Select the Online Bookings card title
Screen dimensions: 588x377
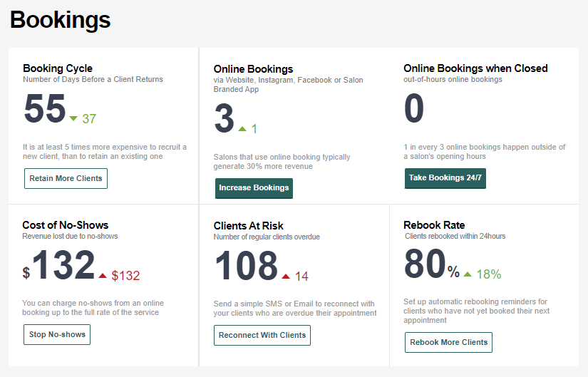point(253,69)
